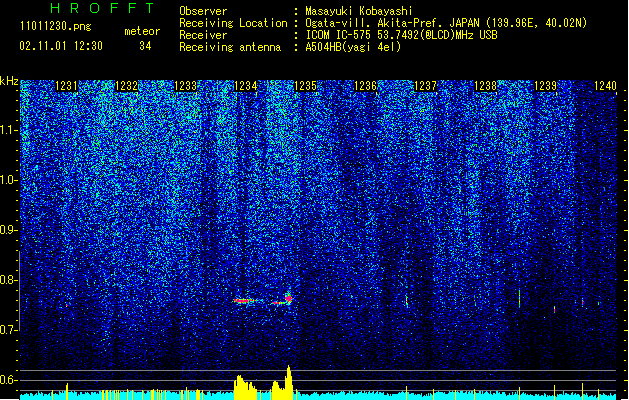Click time marker 1238
The image size is (629, 400).
coord(485,85)
